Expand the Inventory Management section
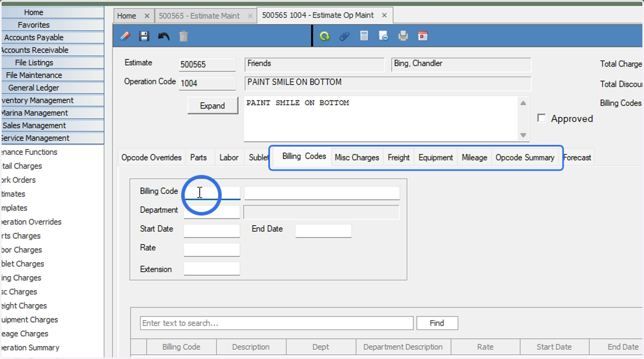The image size is (644, 359). click(52, 100)
